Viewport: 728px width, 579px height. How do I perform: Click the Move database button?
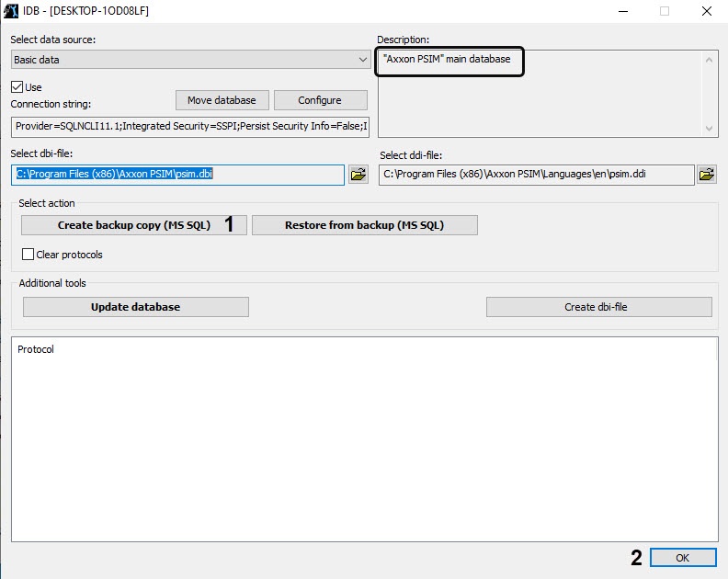pos(222,100)
